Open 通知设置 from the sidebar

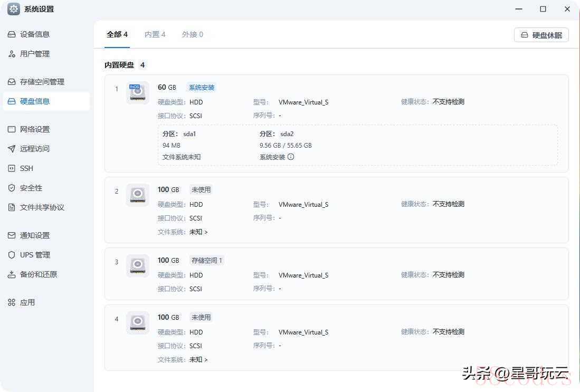pyautogui.click(x=34, y=235)
